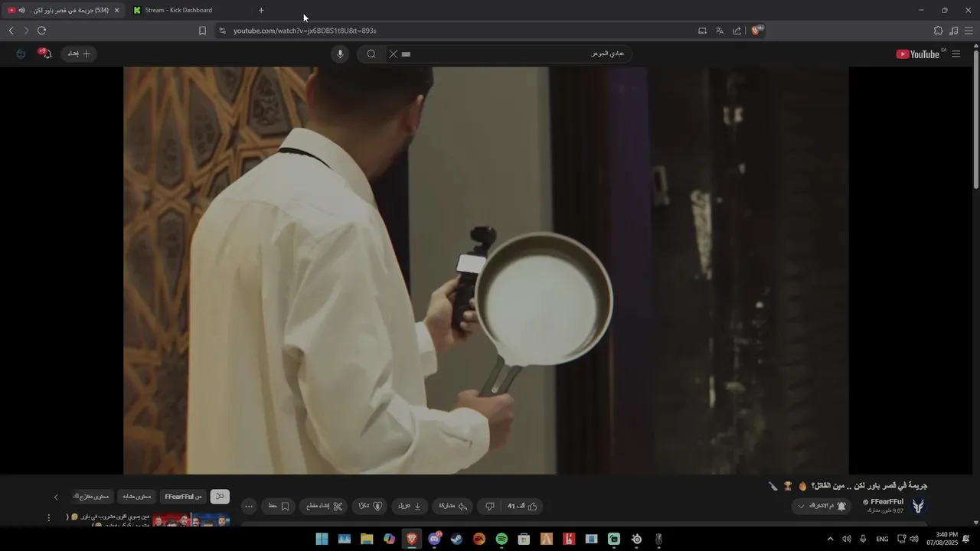Image resolution: width=980 pixels, height=551 pixels.
Task: Download the video
Action: [x=410, y=506]
